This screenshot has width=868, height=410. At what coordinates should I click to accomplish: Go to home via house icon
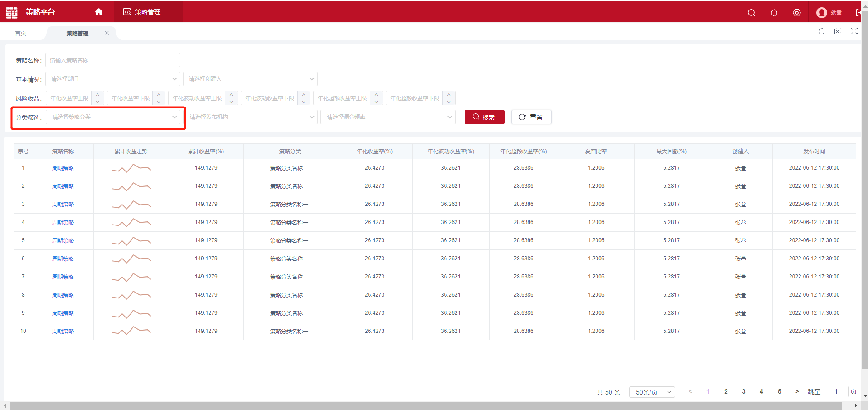click(x=99, y=12)
